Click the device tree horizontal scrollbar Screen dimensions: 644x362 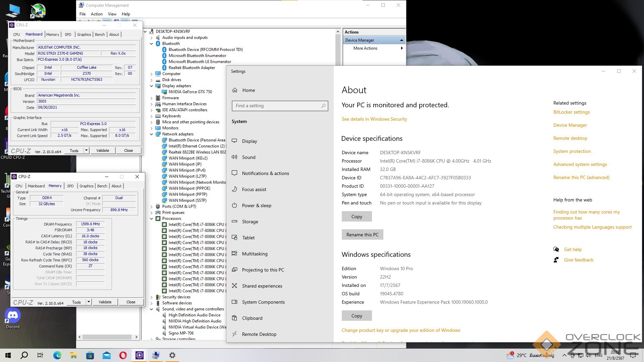[107, 337]
